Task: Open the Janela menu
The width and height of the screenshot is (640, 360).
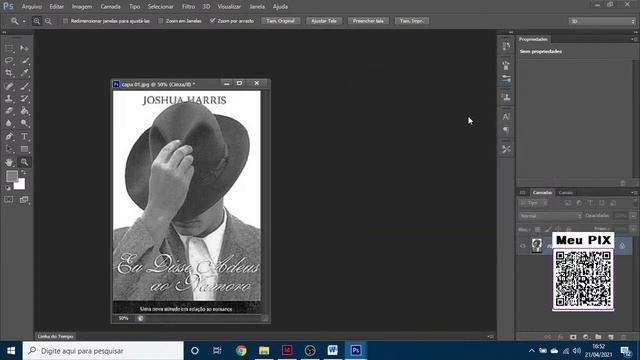Action: pyautogui.click(x=257, y=7)
